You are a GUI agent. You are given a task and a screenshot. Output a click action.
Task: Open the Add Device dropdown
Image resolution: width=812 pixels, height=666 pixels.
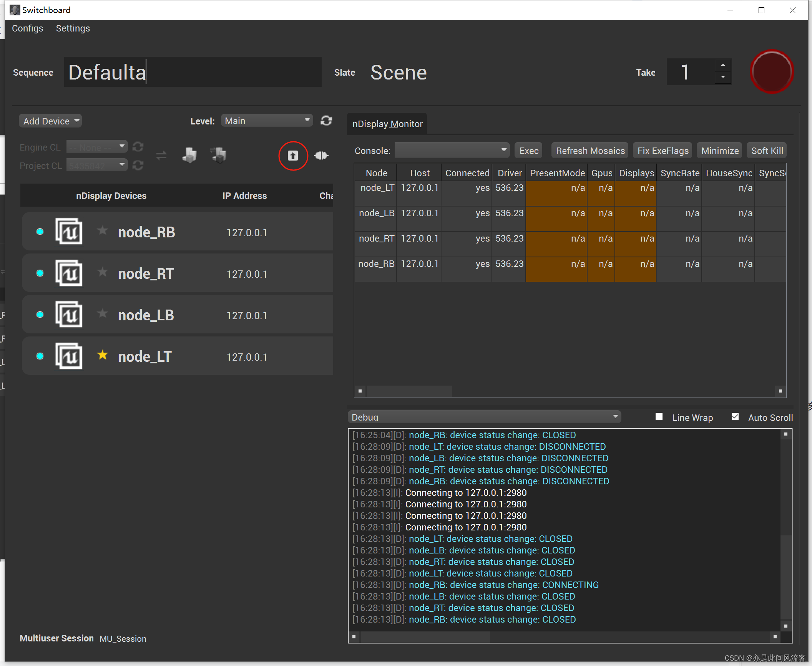50,121
